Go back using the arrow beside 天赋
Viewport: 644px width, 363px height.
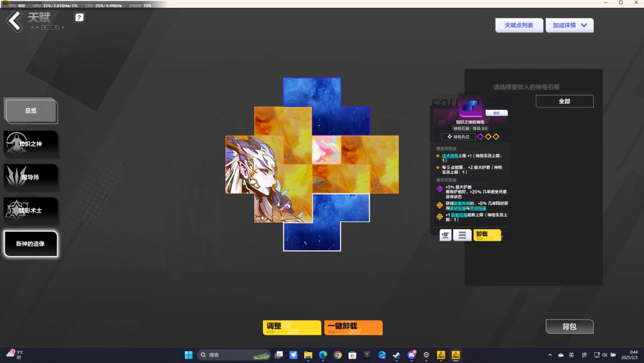pyautogui.click(x=15, y=21)
